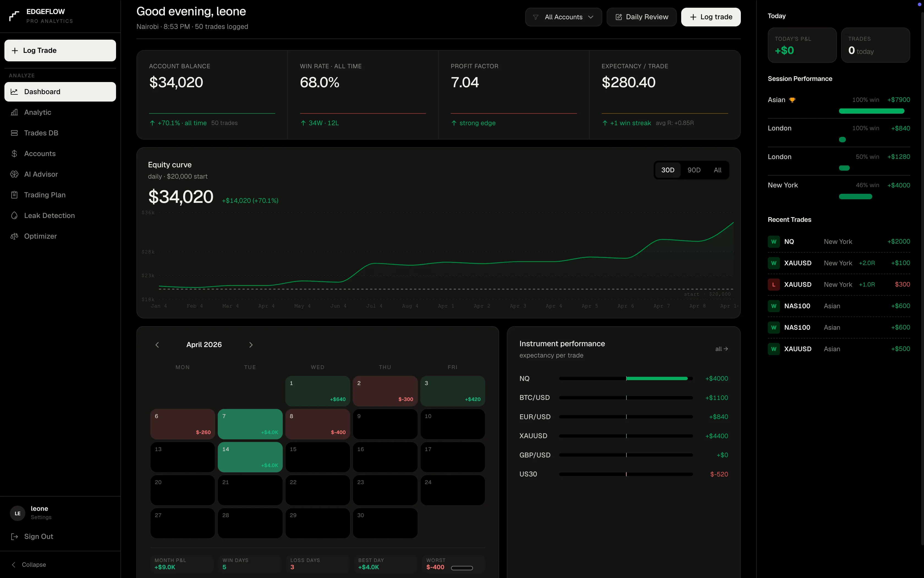Click the NQ expectancy bar
Viewport: 924px width, 578px height.
click(x=626, y=378)
